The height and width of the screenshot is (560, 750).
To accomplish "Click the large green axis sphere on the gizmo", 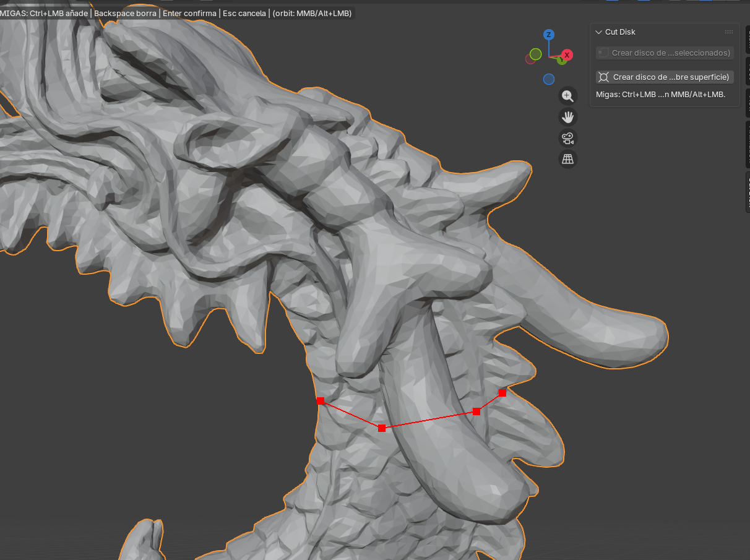I will click(535, 54).
